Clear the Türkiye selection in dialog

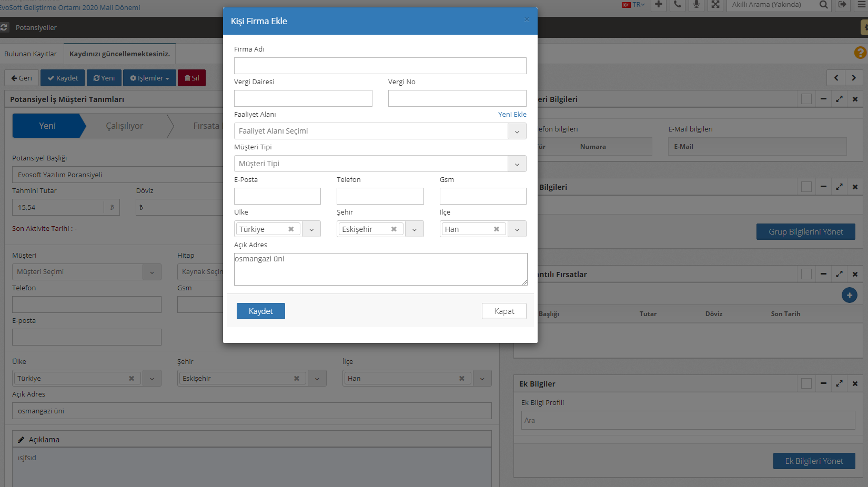pyautogui.click(x=291, y=229)
